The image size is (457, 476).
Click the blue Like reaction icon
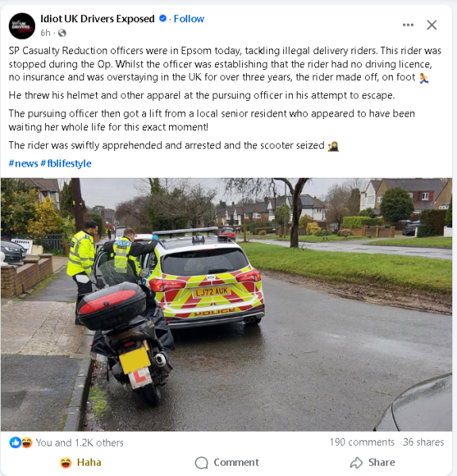point(15,443)
